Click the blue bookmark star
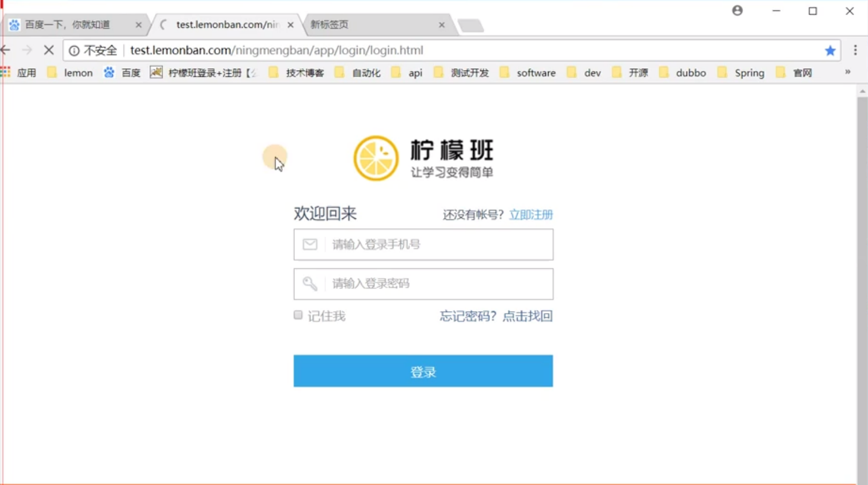Viewport: 868px width, 485px height. click(830, 51)
